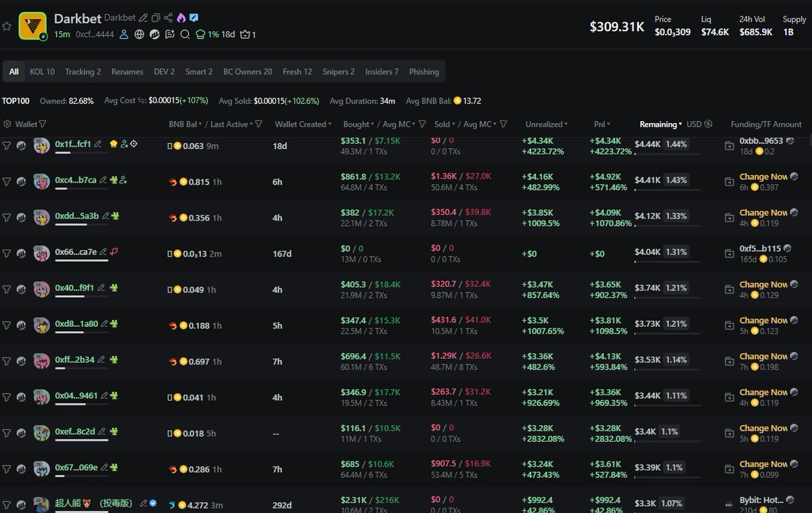Toggle row filter for wallet 0xdd...5a3b

7,218
